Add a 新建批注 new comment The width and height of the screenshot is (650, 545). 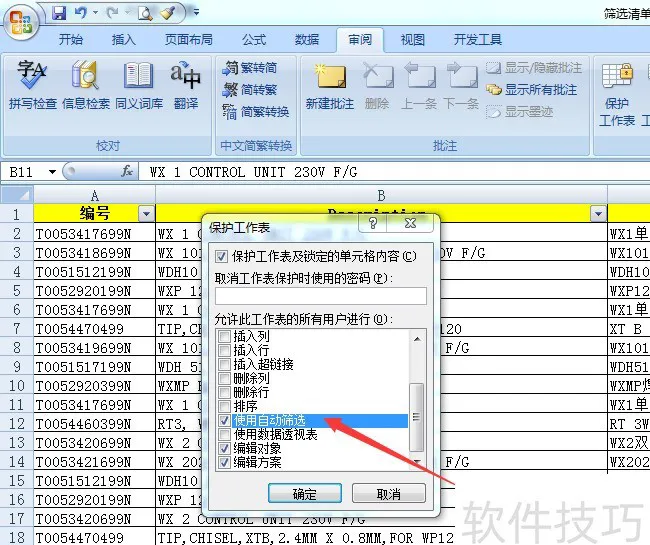330,86
